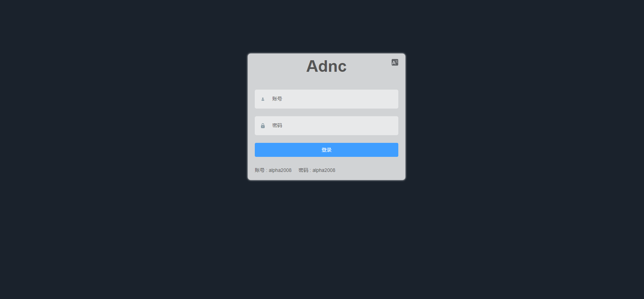The image size is (644, 299).
Task: Open the language switcher icon
Action: click(395, 62)
